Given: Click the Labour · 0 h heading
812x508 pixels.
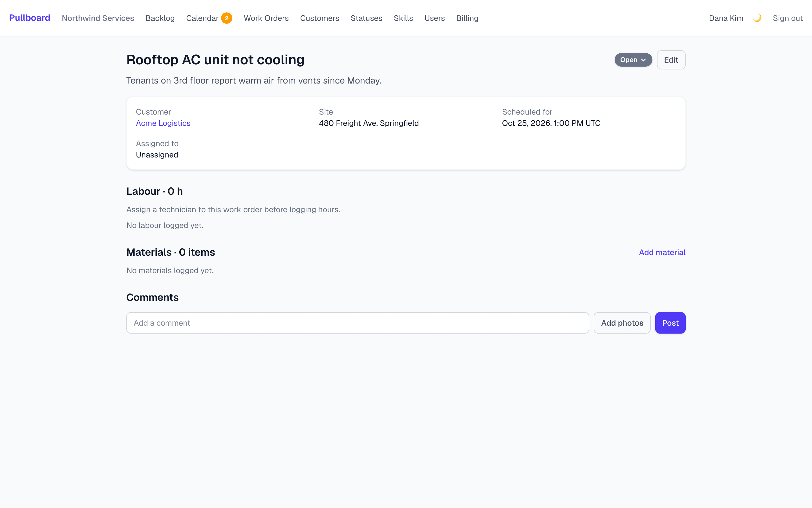Looking at the screenshot, I should (155, 191).
